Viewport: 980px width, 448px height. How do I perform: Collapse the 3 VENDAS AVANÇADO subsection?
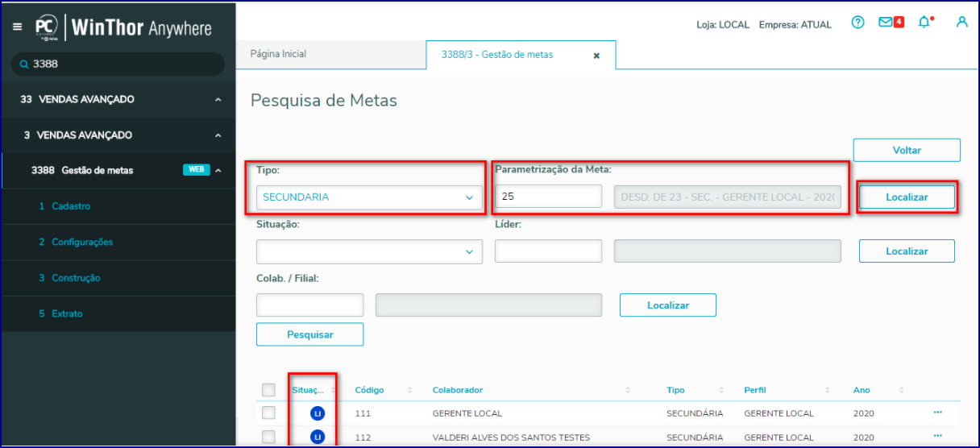218,135
